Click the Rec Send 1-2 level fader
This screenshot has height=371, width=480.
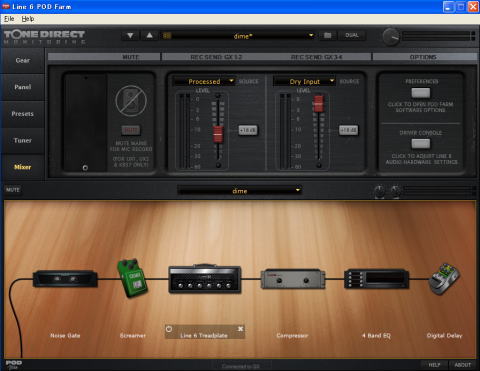coord(218,134)
